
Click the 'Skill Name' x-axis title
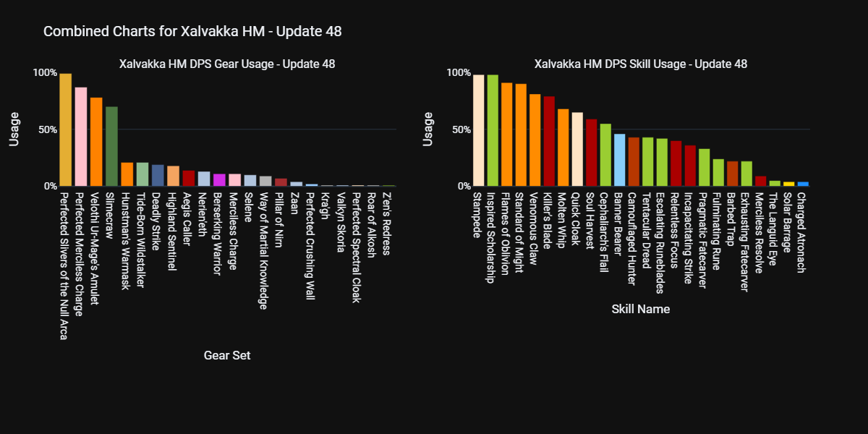point(641,309)
